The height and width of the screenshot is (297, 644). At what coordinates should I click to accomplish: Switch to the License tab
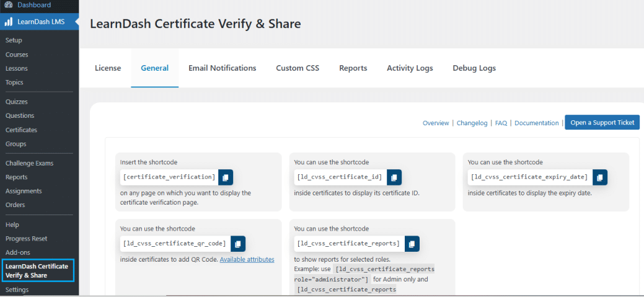tap(108, 68)
